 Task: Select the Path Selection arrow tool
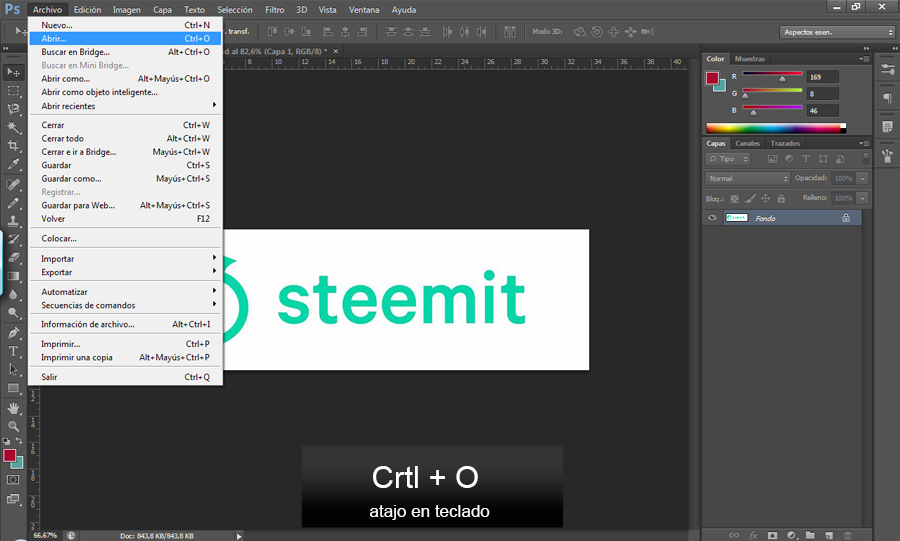click(x=13, y=370)
